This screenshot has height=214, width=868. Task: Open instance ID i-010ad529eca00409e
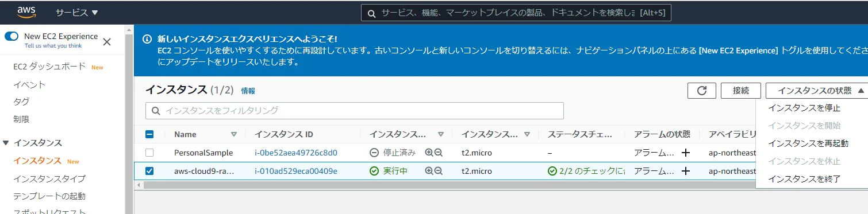[x=295, y=171]
